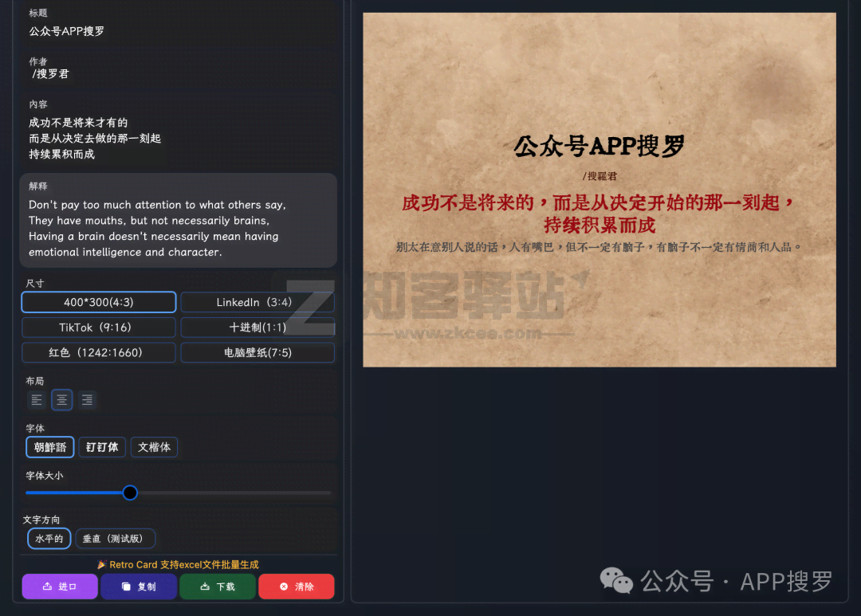Choose the 400*300(4:3) size preset
861x616 pixels.
(98, 302)
